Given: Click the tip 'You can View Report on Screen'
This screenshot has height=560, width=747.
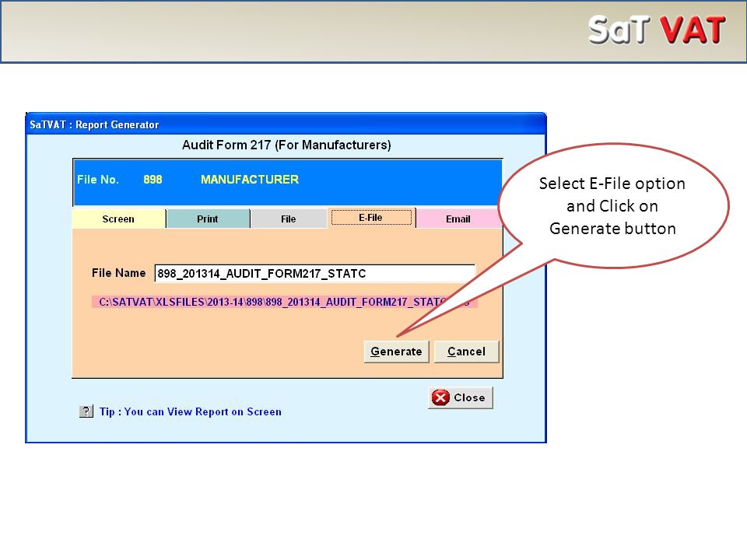Looking at the screenshot, I should (191, 412).
